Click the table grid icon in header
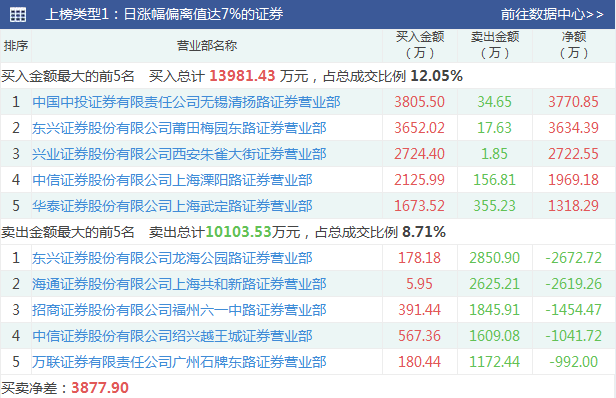616x398 pixels. [x=18, y=15]
